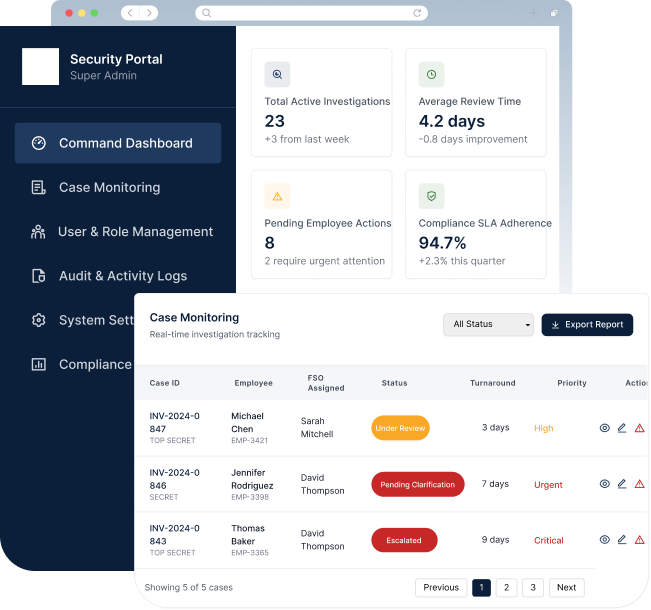Click the Under Review status badge
Viewport: 651px width, 610px height.
(x=400, y=428)
